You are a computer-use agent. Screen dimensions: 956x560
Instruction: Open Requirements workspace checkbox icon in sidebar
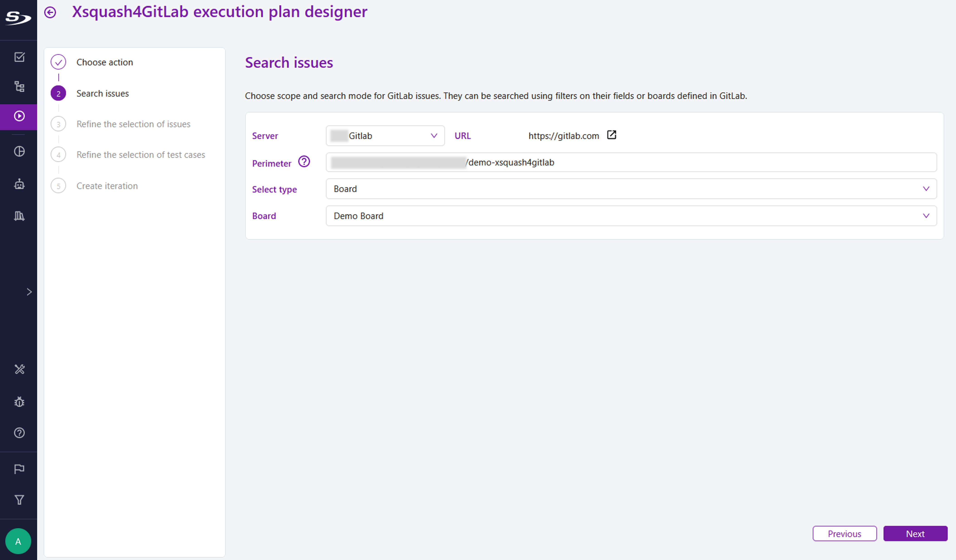(x=19, y=57)
